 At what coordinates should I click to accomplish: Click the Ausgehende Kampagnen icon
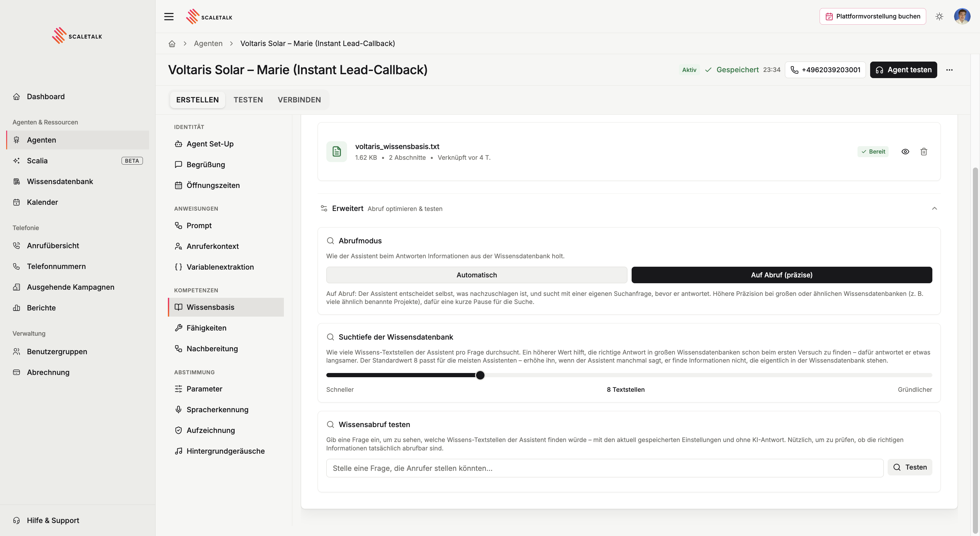point(16,287)
